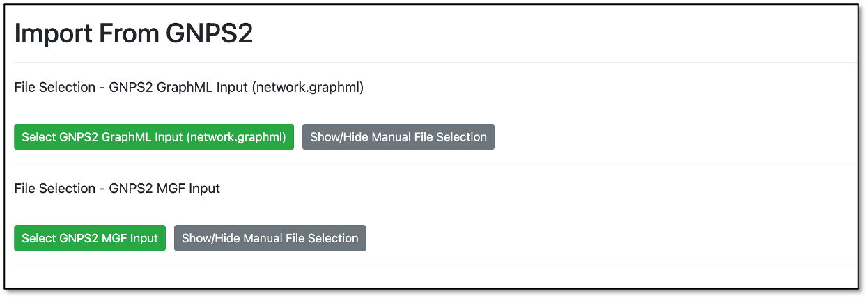Click the File Selection GNPS2 MGF Input label

117,188
